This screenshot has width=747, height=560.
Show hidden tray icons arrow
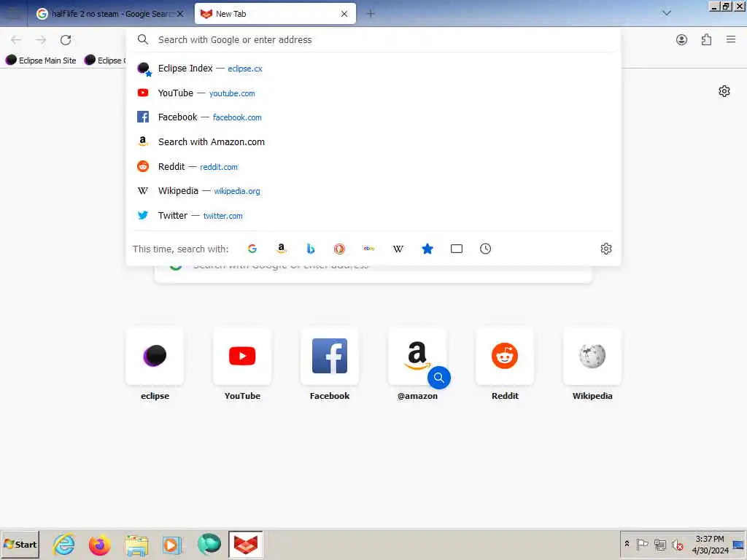[627, 544]
